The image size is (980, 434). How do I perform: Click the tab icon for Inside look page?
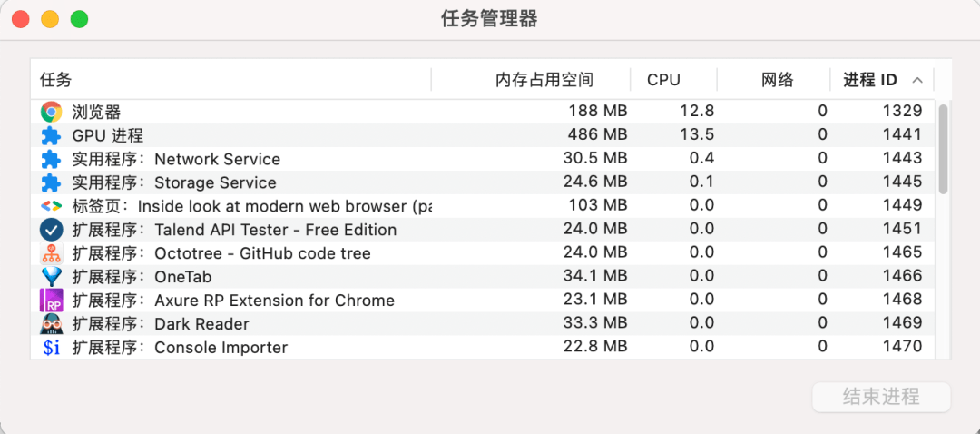click(x=51, y=206)
